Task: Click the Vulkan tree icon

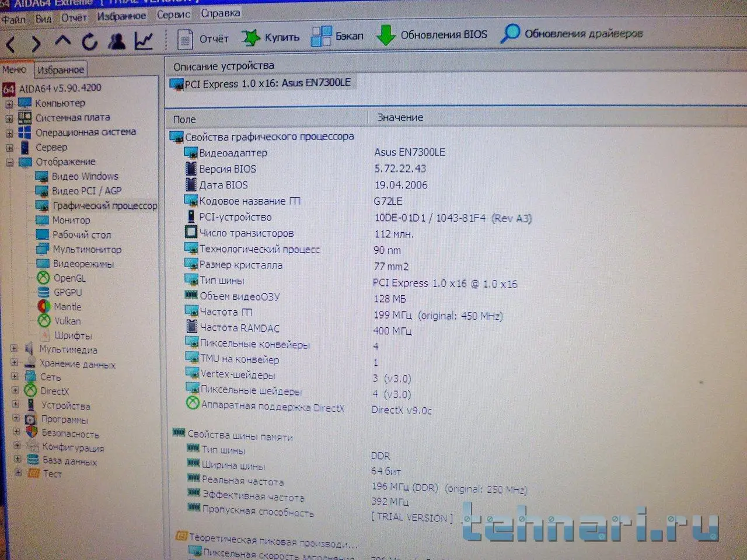Action: [x=44, y=321]
